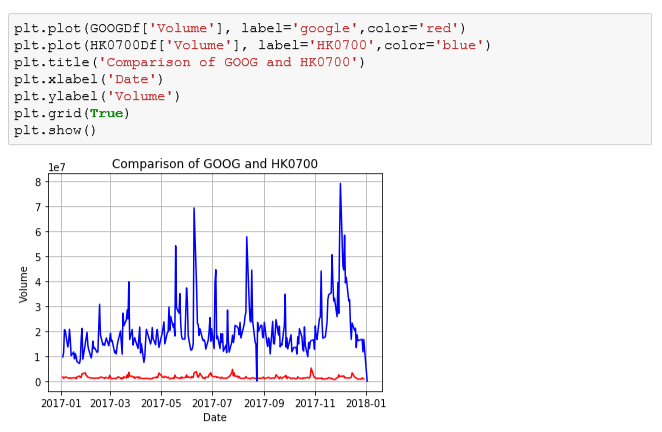
Task: Click the highest blue peak near 2017-12
Action: 340,184
